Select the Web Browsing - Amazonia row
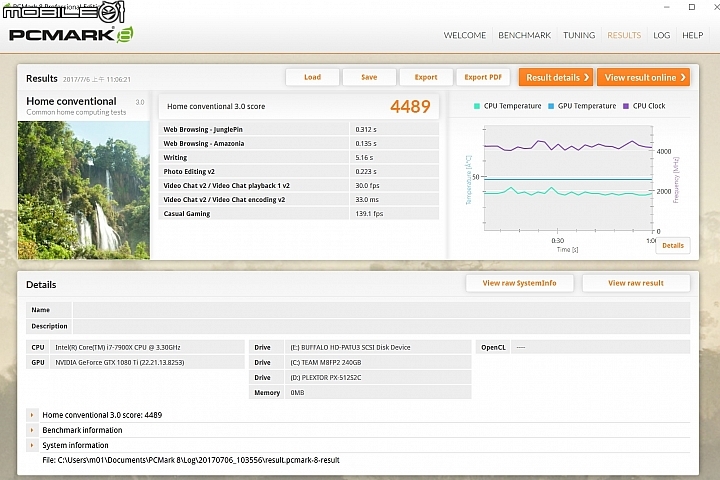 point(298,144)
